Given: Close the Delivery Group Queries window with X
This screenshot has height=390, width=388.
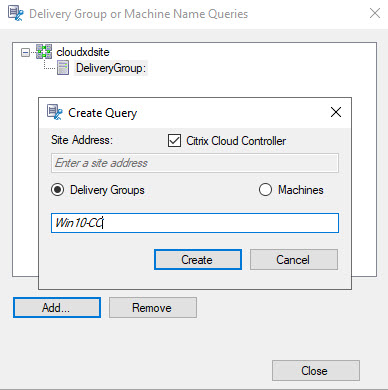Looking at the screenshot, I should pyautogui.click(x=375, y=13).
